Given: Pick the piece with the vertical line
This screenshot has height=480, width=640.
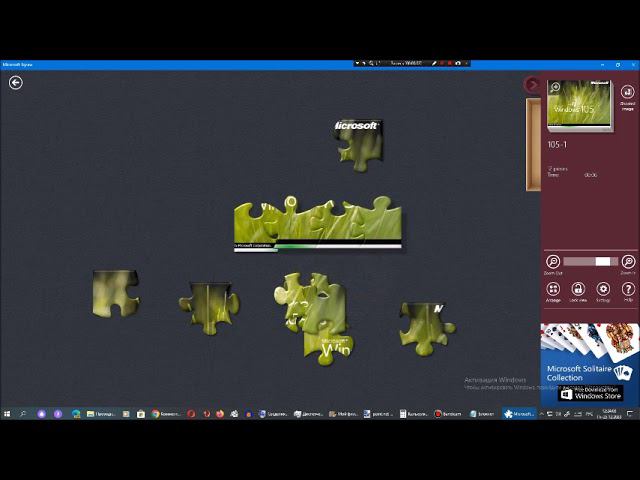Looking at the screenshot, I should click(209, 308).
